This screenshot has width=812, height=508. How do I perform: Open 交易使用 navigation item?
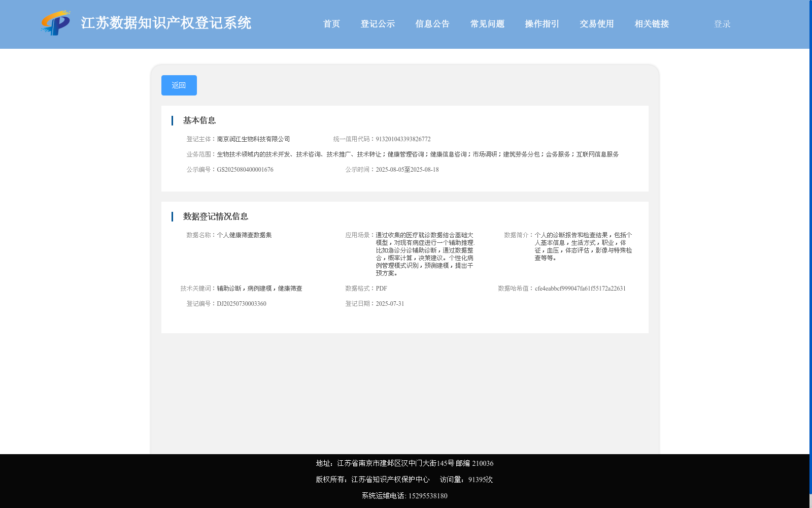point(597,24)
